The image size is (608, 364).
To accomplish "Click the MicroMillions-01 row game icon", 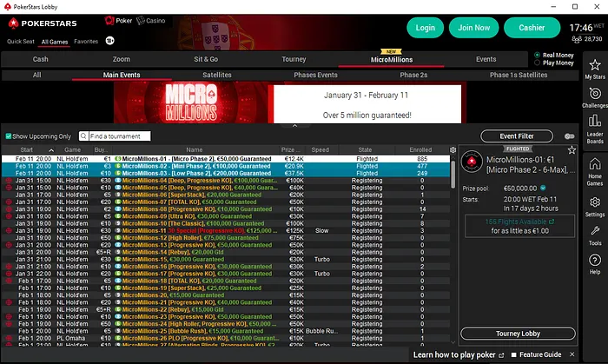I will click(118, 159).
